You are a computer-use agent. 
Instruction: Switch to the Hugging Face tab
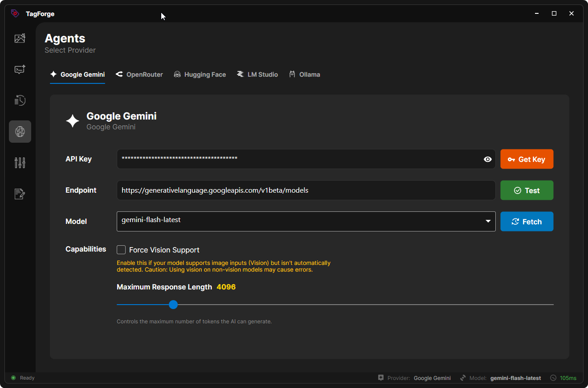click(x=200, y=74)
